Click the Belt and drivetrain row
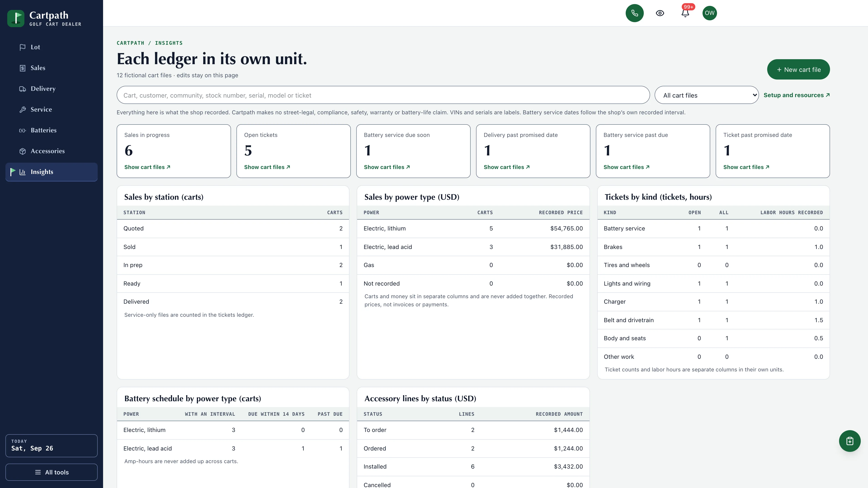 tap(713, 320)
